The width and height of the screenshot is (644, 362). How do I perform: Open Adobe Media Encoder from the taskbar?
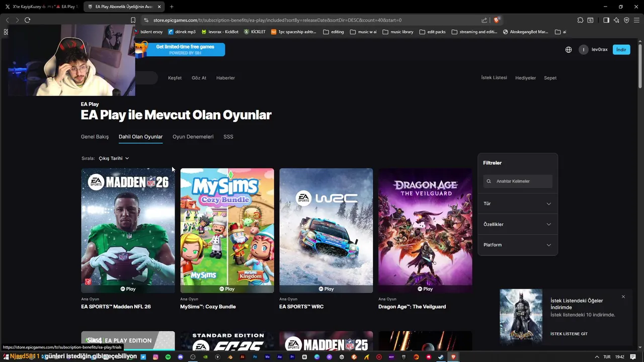pos(267,357)
